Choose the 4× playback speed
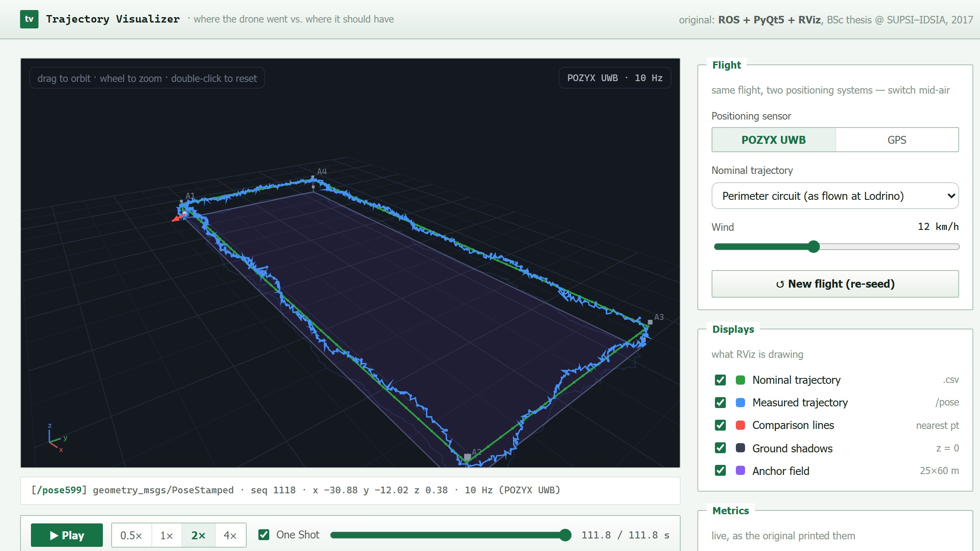The height and width of the screenshot is (551, 980). (230, 535)
